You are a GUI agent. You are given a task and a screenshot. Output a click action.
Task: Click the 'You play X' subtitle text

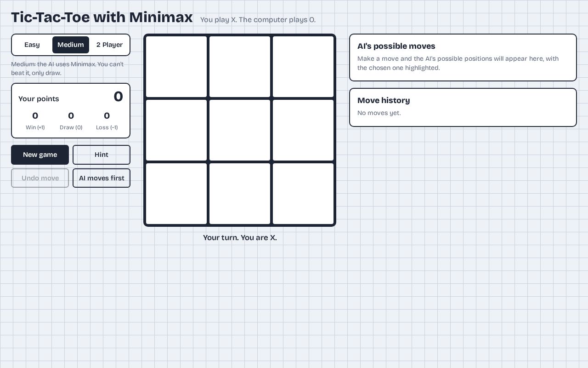(x=258, y=20)
